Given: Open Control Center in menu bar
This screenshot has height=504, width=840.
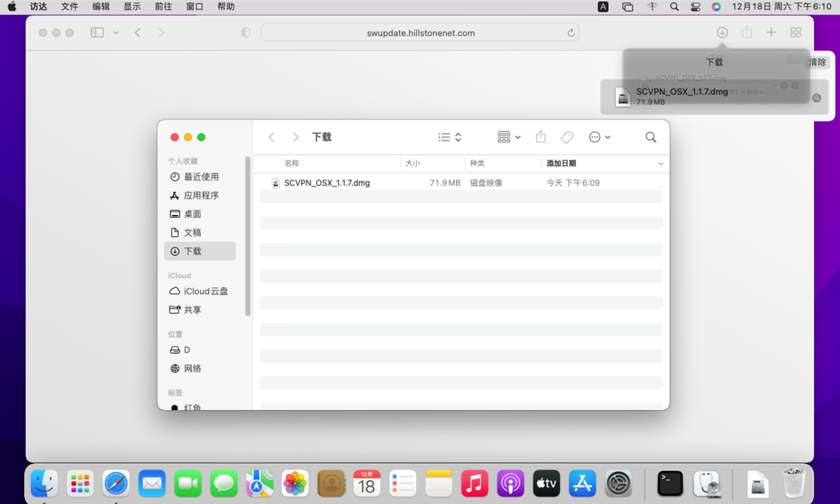Looking at the screenshot, I should pos(695,7).
